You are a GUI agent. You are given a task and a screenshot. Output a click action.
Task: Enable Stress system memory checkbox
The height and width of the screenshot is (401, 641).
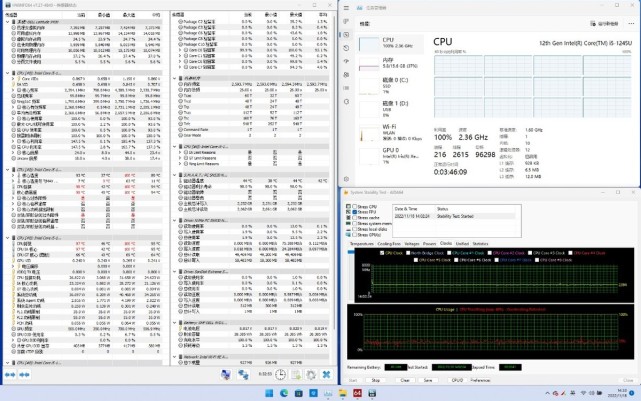tap(354, 224)
